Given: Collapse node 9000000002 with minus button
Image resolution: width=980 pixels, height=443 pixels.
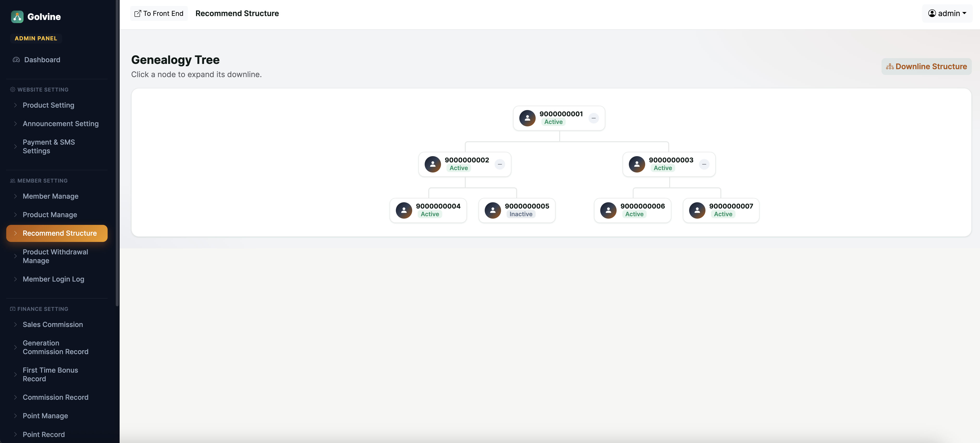Looking at the screenshot, I should tap(500, 164).
